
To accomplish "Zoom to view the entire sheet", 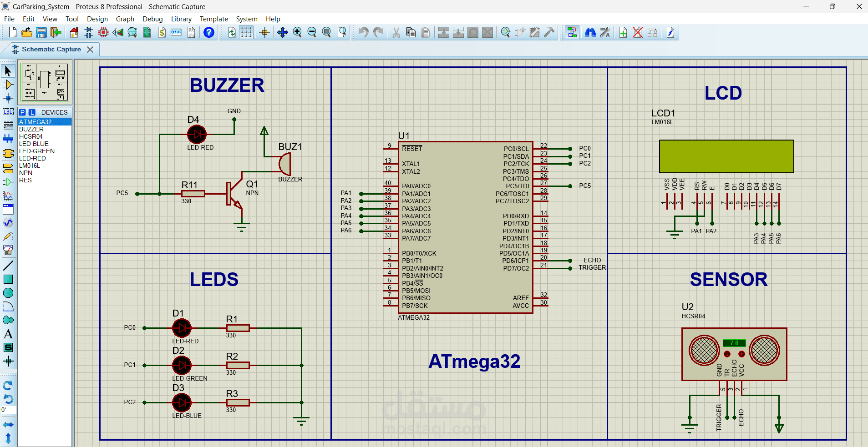I will (326, 32).
